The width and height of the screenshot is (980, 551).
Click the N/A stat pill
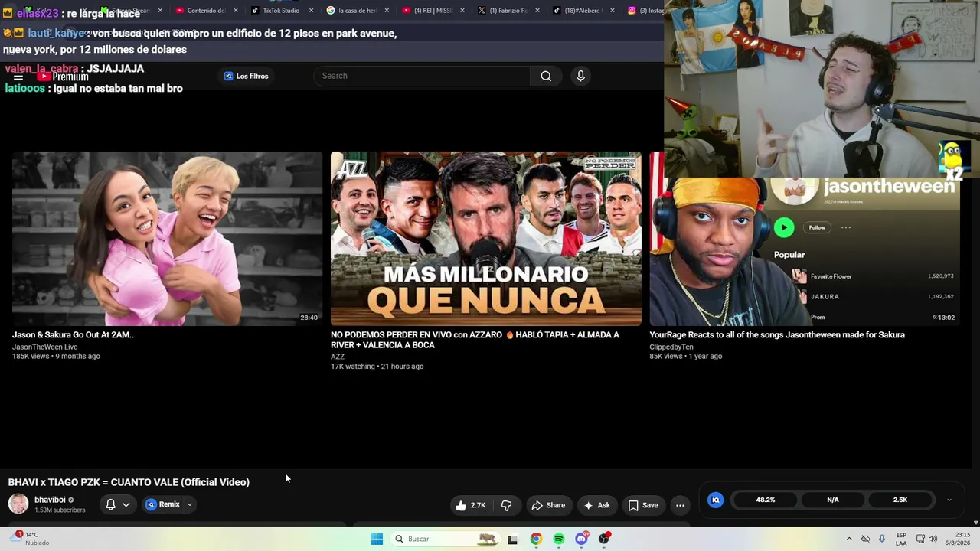pyautogui.click(x=833, y=500)
